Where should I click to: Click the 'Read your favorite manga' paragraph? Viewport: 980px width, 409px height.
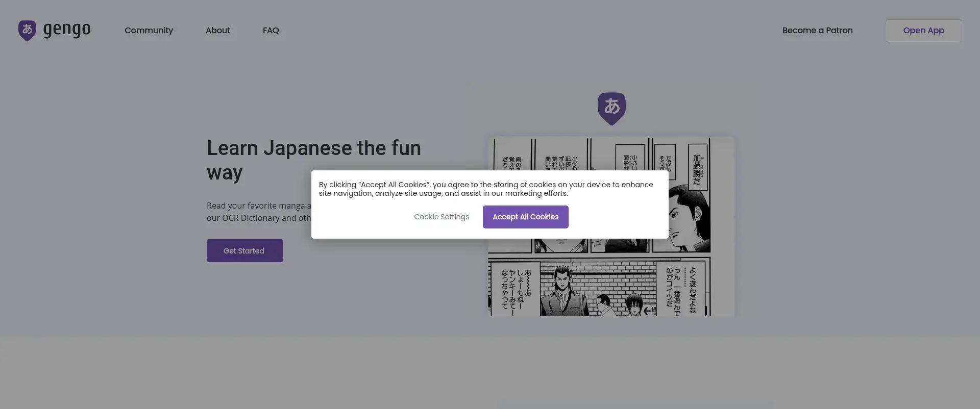tap(259, 212)
